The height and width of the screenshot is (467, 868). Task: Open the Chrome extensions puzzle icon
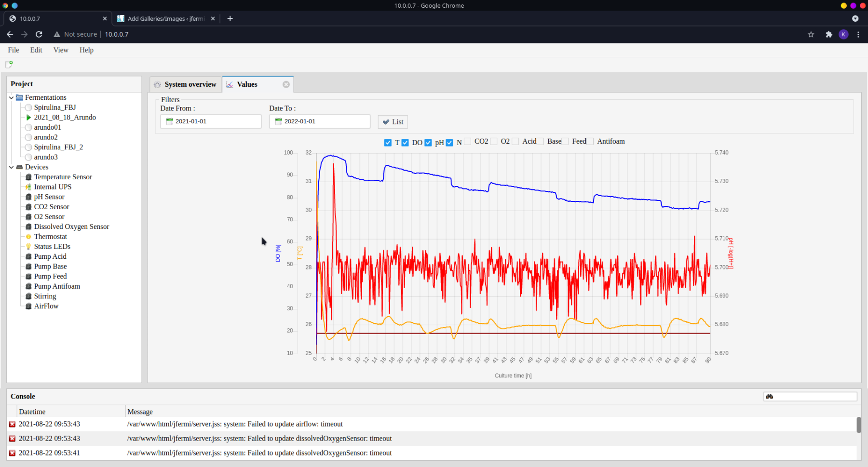(828, 34)
